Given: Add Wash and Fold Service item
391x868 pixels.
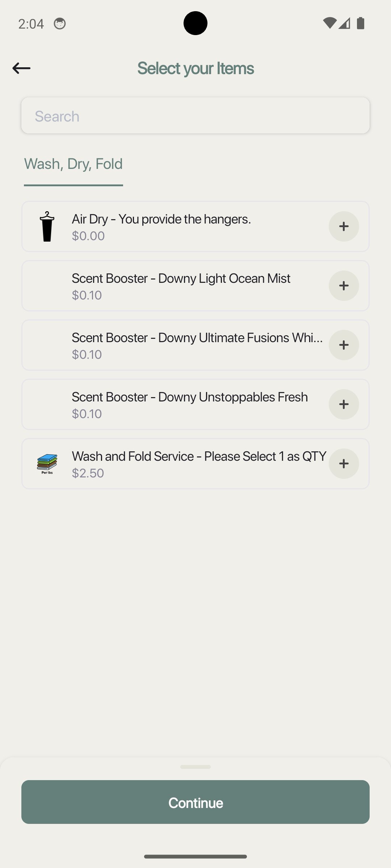Looking at the screenshot, I should (x=344, y=464).
